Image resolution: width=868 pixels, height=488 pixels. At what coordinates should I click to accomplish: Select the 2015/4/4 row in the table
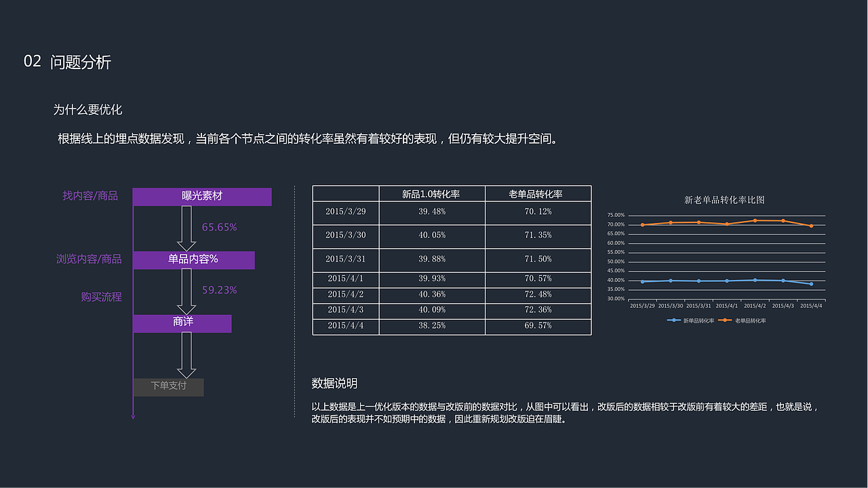pyautogui.click(x=346, y=325)
